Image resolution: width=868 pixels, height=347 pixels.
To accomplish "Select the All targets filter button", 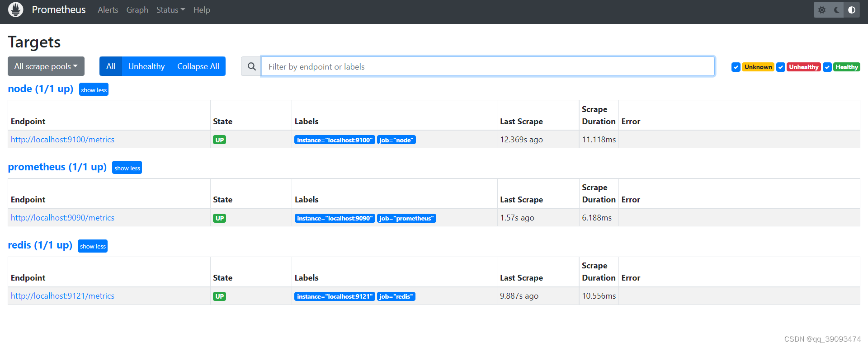I will click(x=111, y=66).
